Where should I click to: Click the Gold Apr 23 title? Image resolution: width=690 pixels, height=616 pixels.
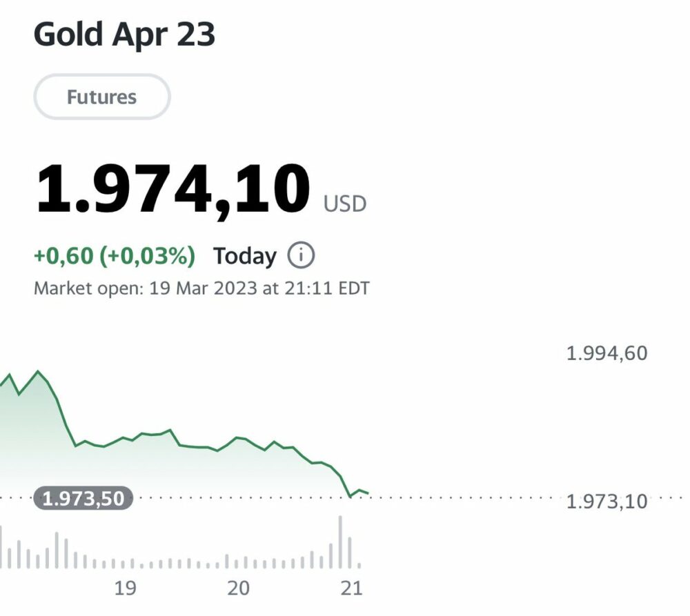pyautogui.click(x=124, y=34)
